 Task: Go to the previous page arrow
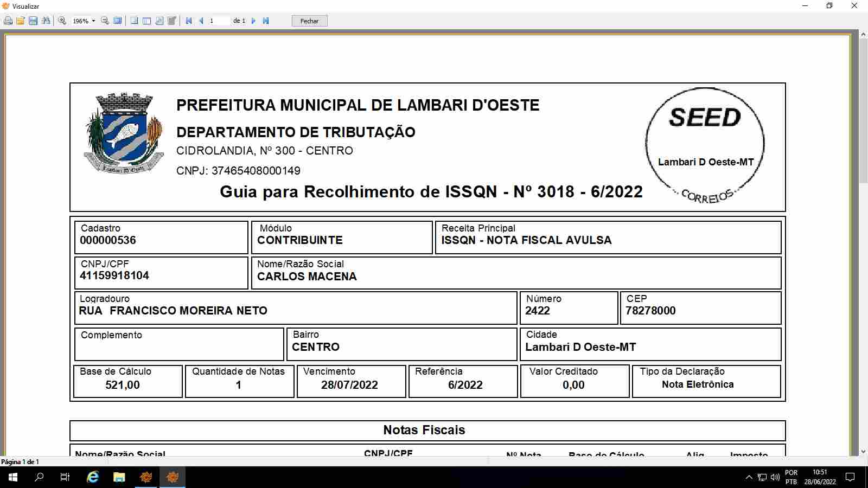coord(201,21)
